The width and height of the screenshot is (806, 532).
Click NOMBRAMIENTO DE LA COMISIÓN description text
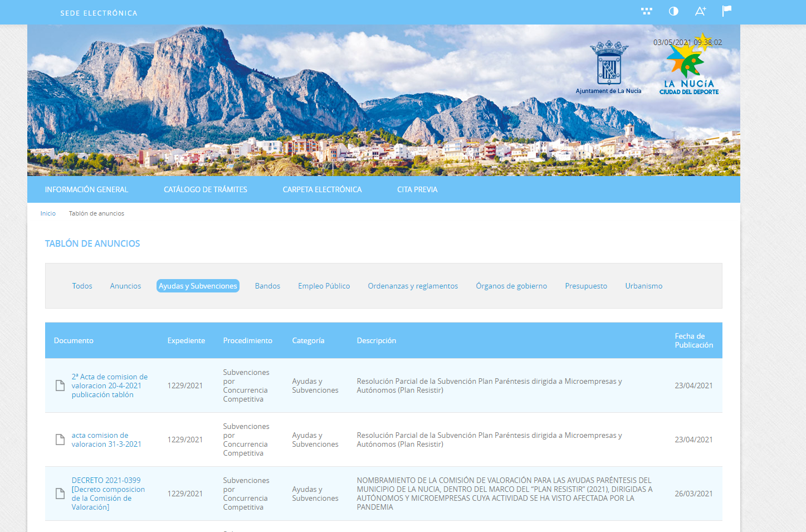pos(505,494)
